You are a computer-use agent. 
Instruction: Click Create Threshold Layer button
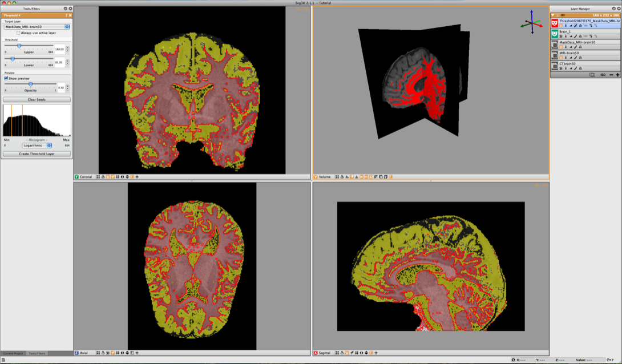(37, 154)
